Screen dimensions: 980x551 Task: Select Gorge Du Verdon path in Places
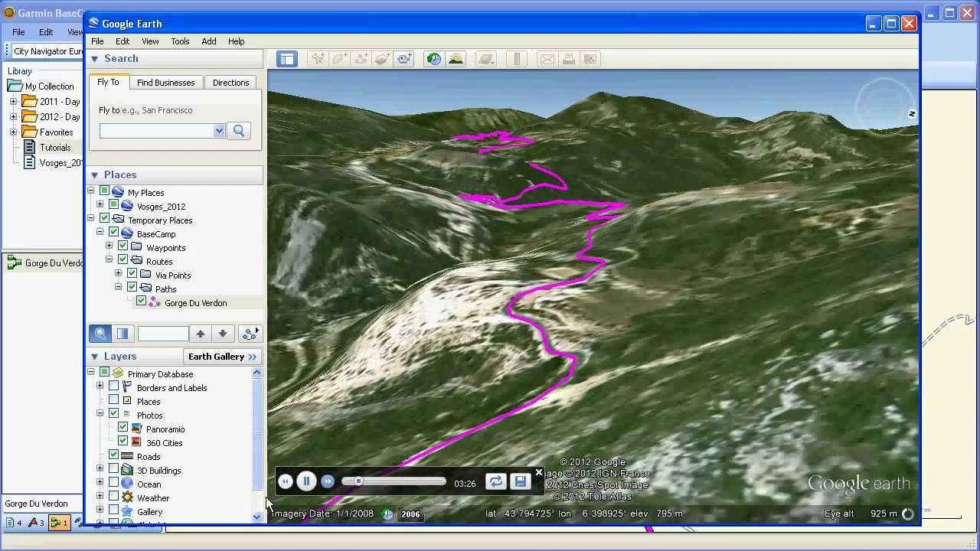[x=195, y=303]
